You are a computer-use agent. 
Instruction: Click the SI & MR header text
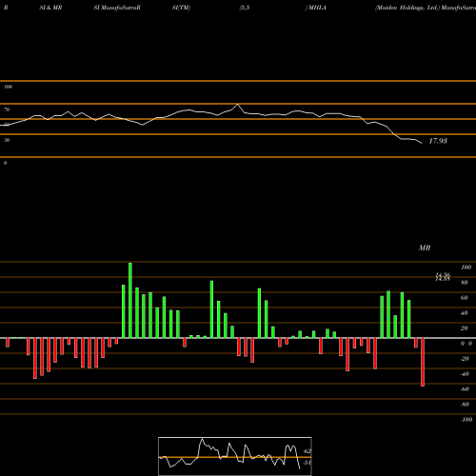click(50, 8)
